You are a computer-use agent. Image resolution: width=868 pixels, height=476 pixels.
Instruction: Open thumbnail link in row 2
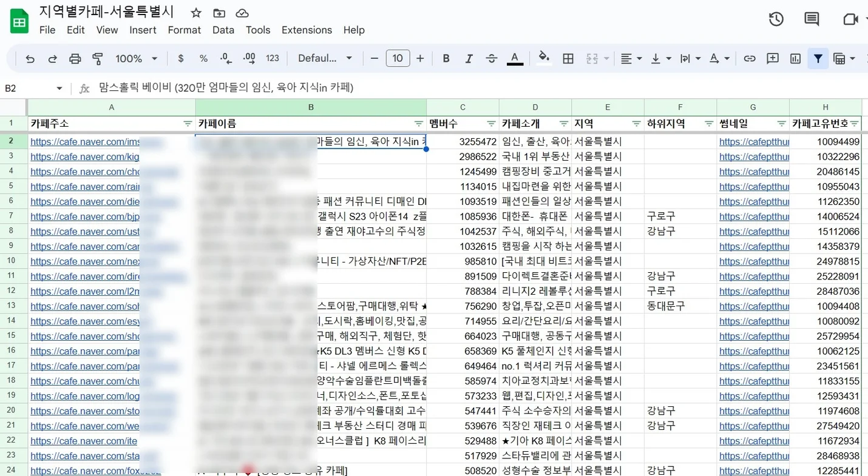[754, 142]
